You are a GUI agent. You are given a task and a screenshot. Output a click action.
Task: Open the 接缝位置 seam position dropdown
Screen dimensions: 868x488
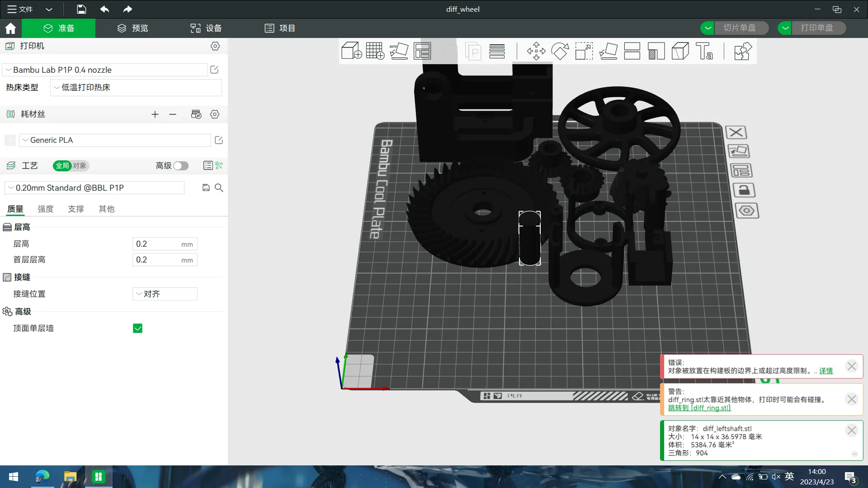pyautogui.click(x=165, y=294)
